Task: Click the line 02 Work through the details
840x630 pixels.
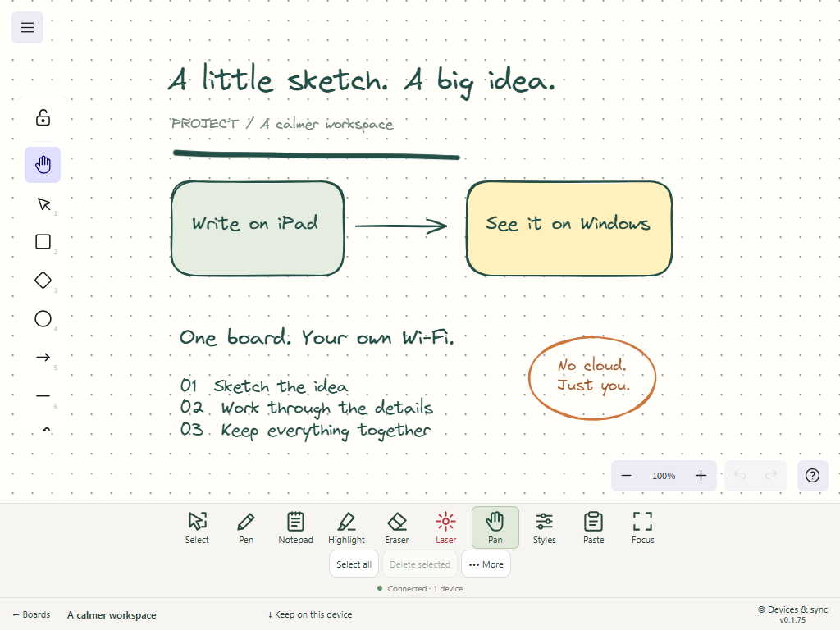Action: [306, 408]
